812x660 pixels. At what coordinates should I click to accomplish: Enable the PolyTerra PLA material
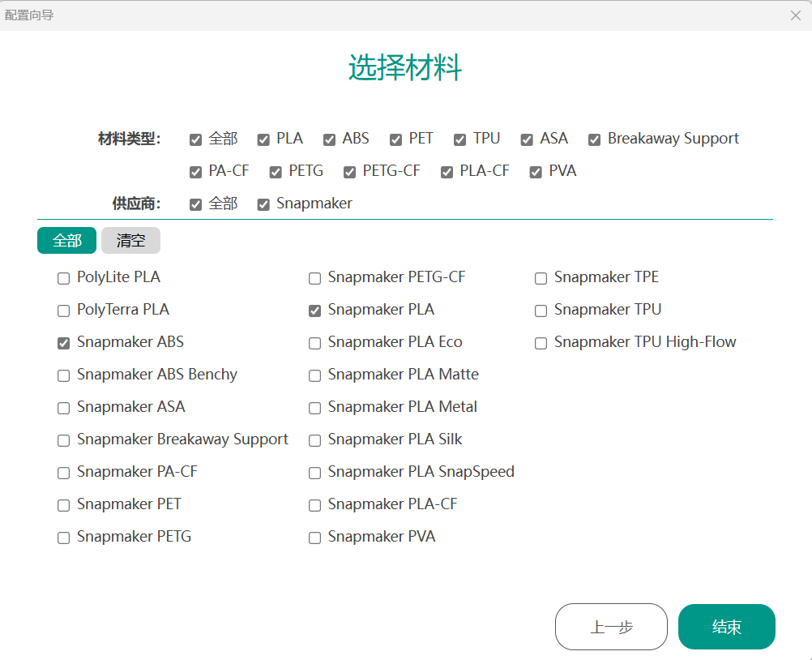point(64,311)
